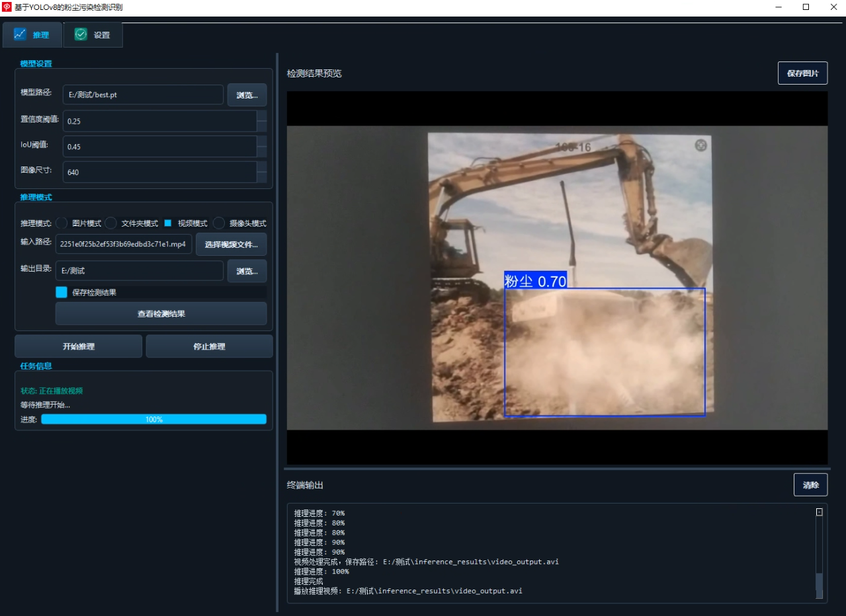
Task: Click the 模型路径 input field
Action: click(x=143, y=95)
